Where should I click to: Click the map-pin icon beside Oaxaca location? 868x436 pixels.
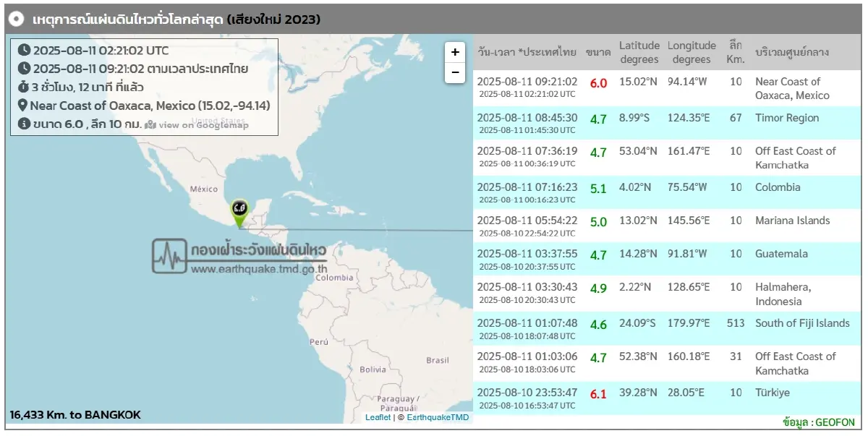(x=23, y=106)
